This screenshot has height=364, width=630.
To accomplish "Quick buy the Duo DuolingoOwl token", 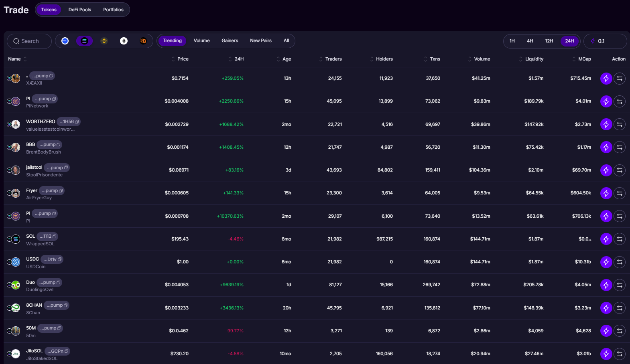I will click(606, 285).
